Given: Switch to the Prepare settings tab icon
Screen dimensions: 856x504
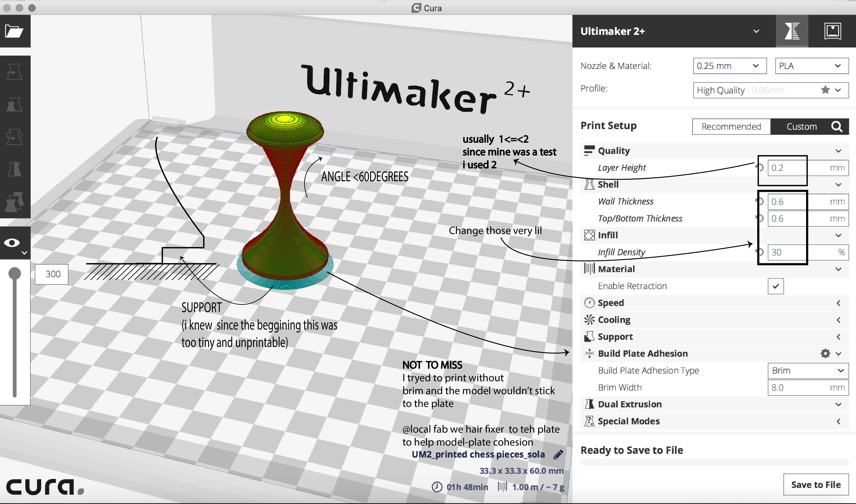Looking at the screenshot, I should pos(792,31).
